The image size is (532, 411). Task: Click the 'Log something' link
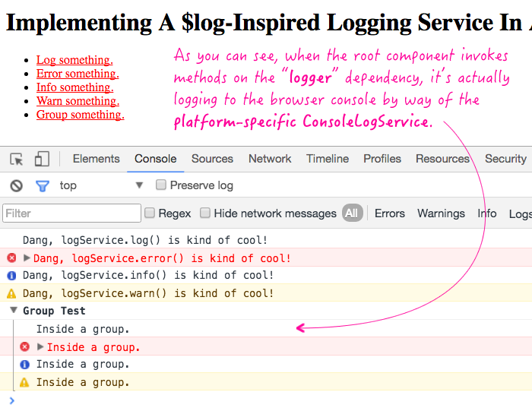(x=74, y=60)
